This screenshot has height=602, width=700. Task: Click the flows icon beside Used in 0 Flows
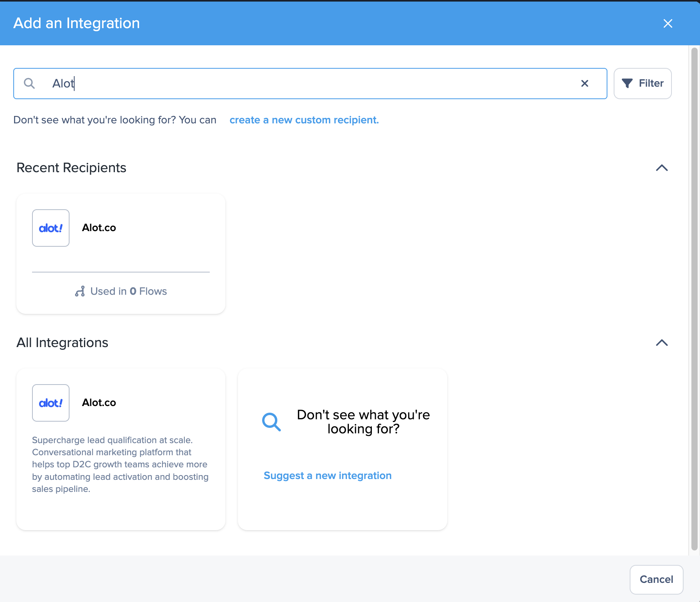tap(80, 291)
